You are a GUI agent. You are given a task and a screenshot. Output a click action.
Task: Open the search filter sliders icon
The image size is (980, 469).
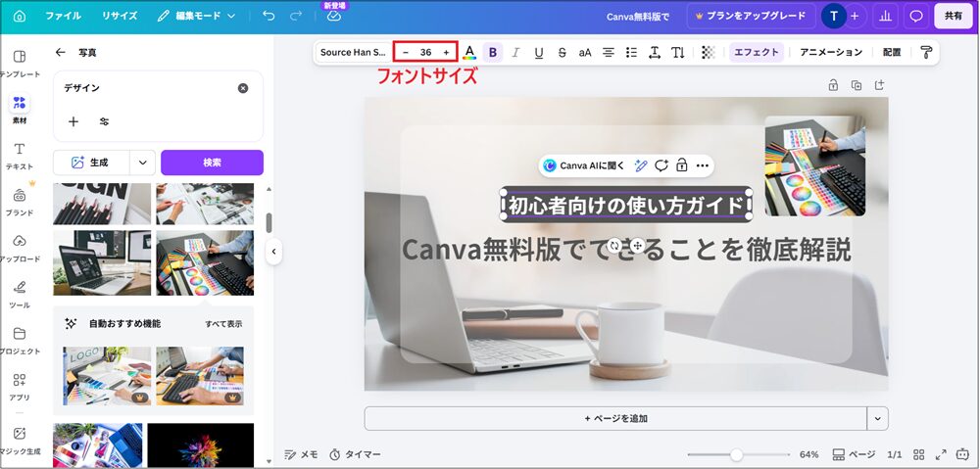click(x=105, y=121)
